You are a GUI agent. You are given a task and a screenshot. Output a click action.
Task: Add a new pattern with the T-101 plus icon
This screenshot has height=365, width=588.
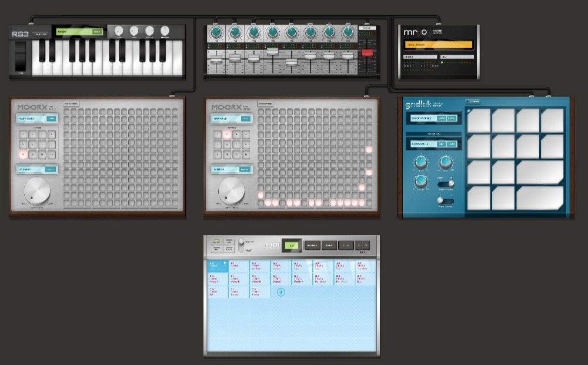point(281,292)
